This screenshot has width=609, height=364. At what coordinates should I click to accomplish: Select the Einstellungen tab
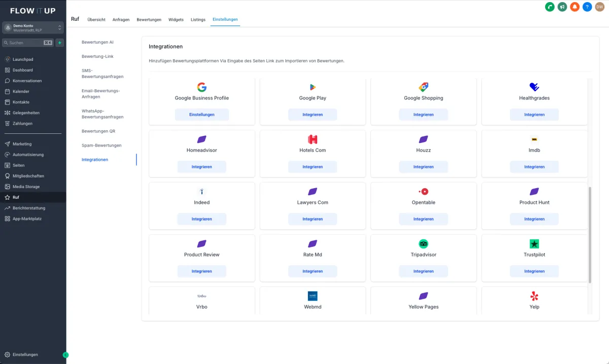[225, 20]
